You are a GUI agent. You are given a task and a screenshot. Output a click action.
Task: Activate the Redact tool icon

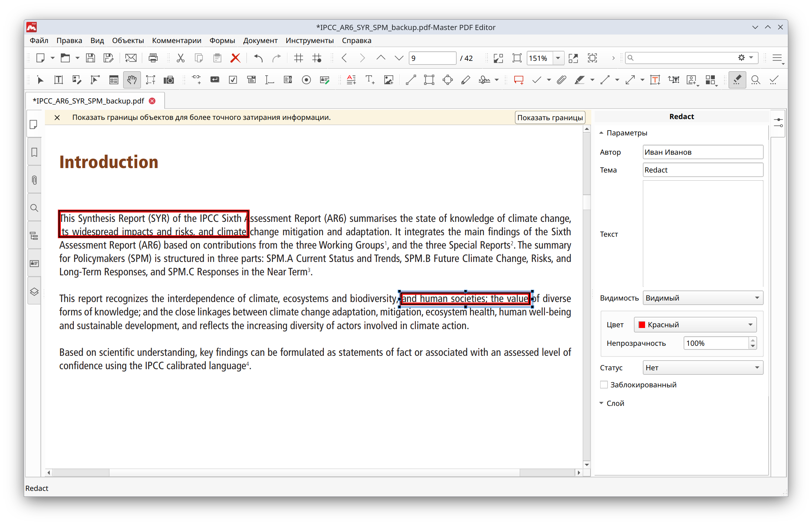[x=737, y=80]
